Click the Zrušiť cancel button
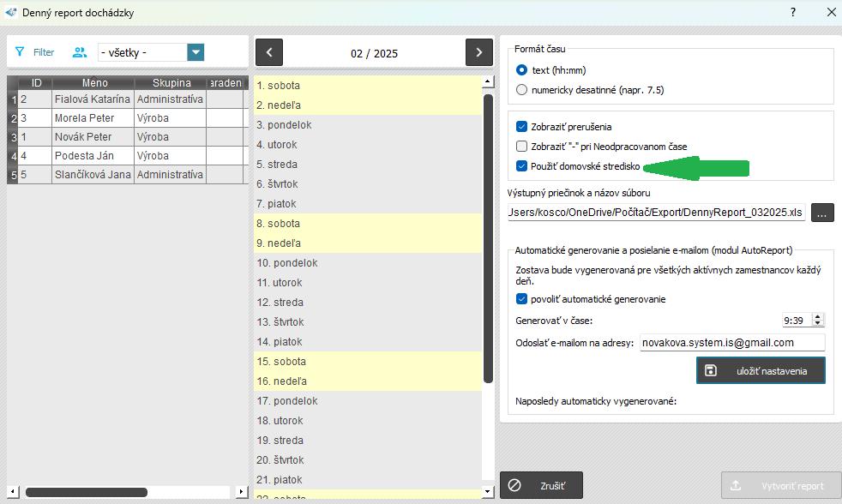Viewport: 842px width, 504px height. [541, 485]
